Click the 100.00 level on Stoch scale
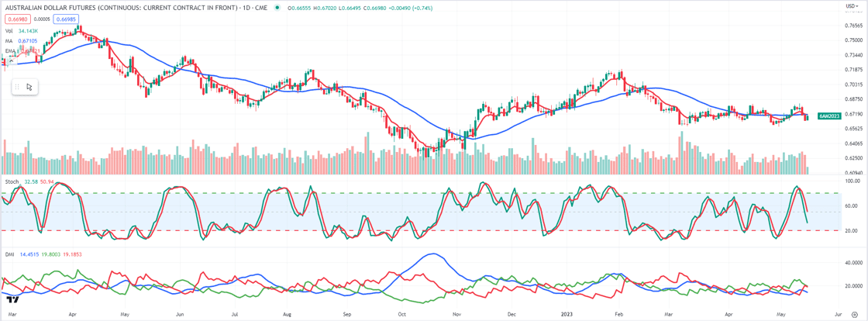 [852, 181]
